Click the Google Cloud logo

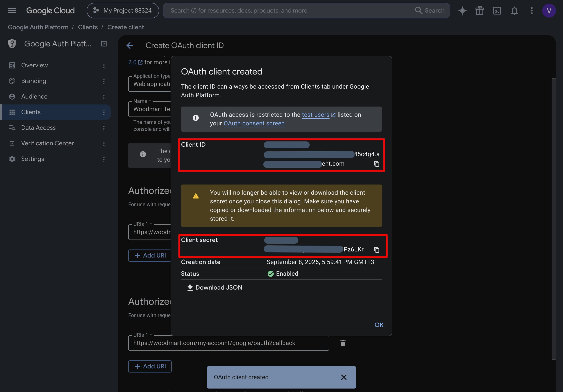click(x=50, y=11)
